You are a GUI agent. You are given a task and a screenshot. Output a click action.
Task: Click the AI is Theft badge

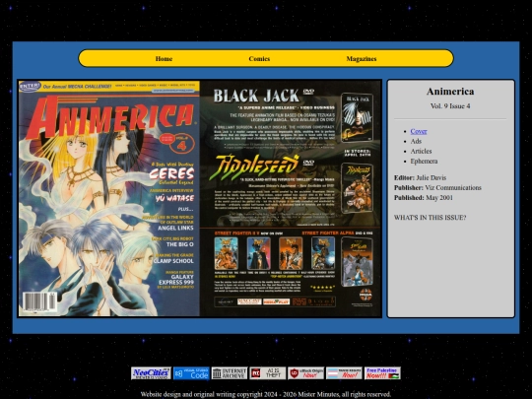coord(267,373)
